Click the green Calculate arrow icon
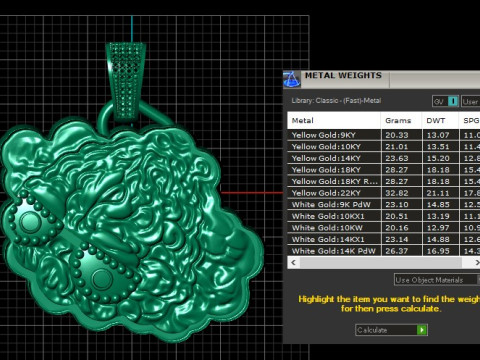The height and width of the screenshot is (360, 480). (x=422, y=330)
